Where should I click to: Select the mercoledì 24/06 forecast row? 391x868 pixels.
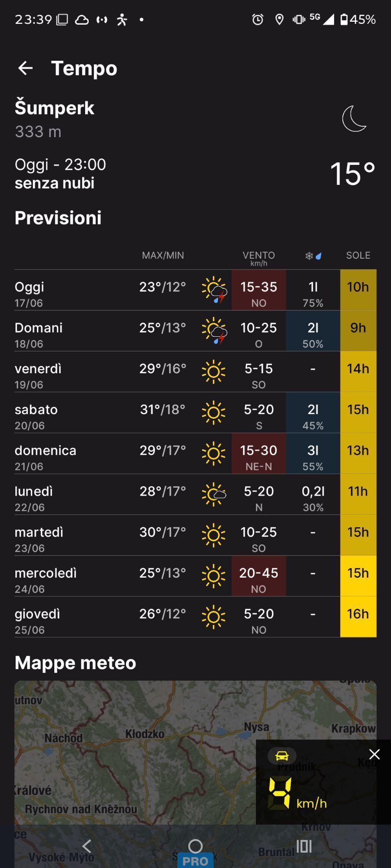pos(195,576)
